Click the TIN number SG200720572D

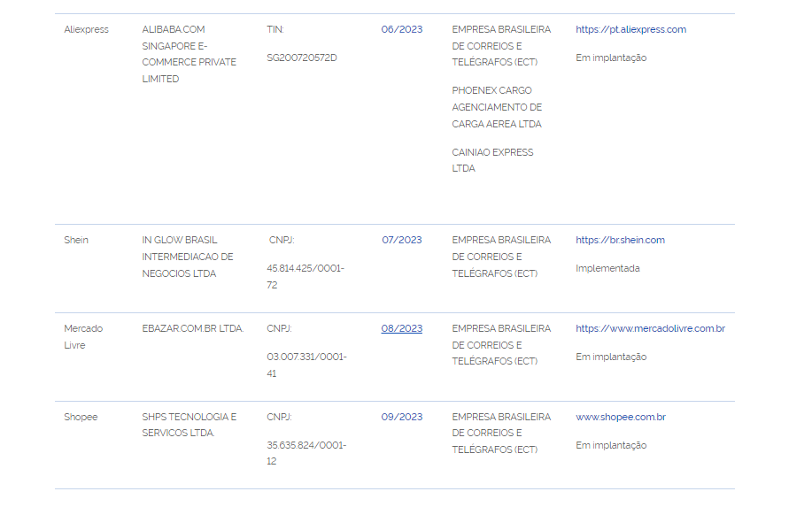[x=302, y=58]
